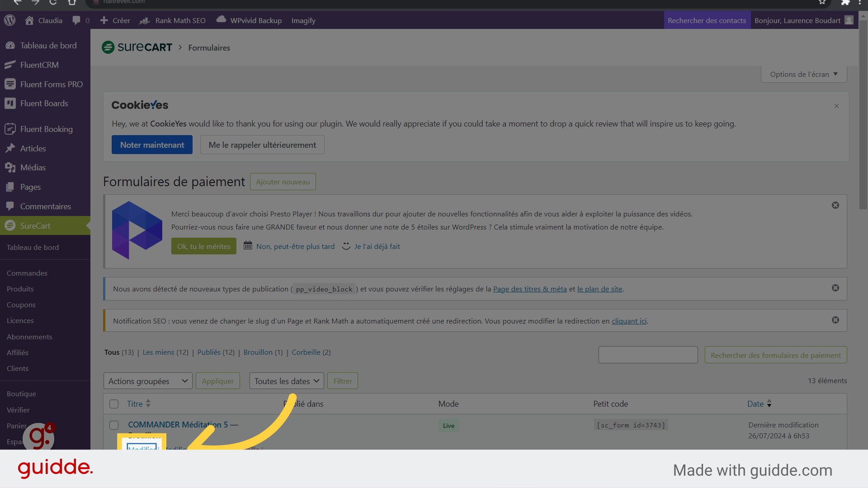Reload the page with the browser refresh icon
The image size is (868, 488).
(x=53, y=2)
